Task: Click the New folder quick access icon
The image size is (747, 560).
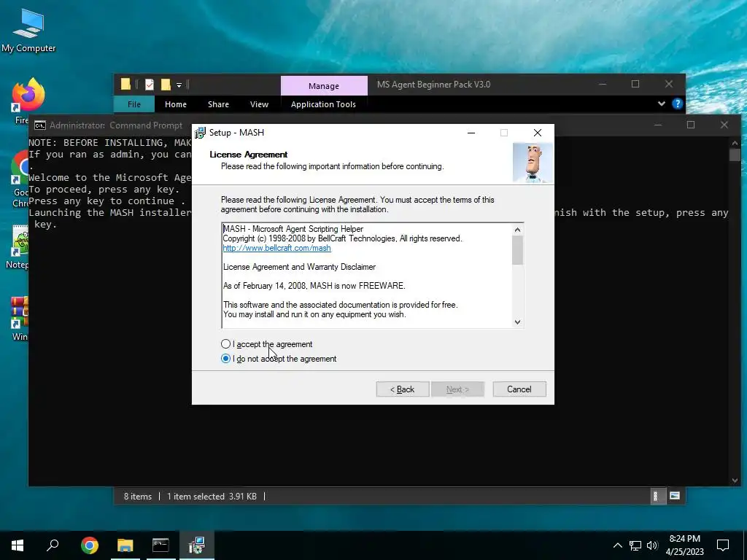Action: pos(166,85)
